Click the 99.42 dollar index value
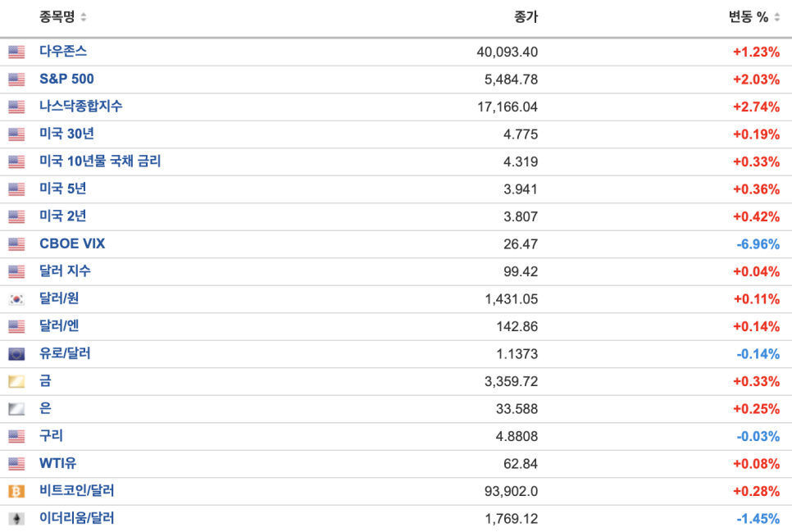This screenshot has height=532, width=792. pyautogui.click(x=521, y=272)
